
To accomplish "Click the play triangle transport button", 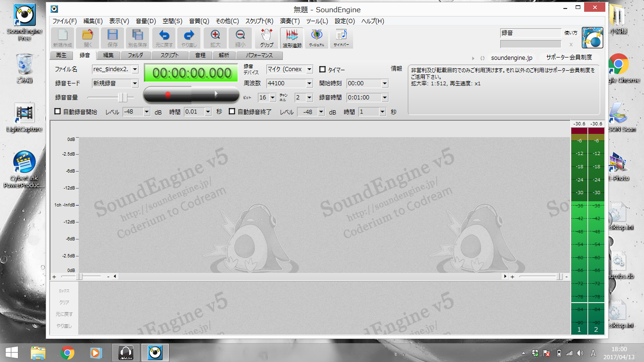I will tap(216, 94).
